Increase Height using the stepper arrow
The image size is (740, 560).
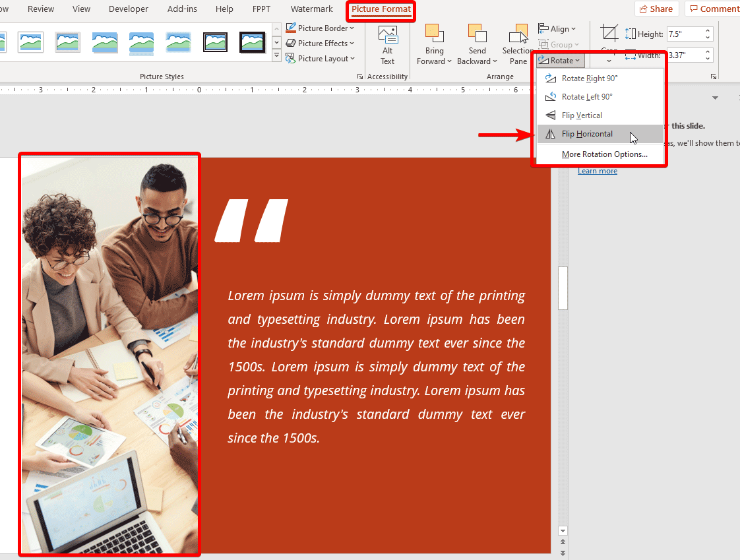(x=707, y=30)
